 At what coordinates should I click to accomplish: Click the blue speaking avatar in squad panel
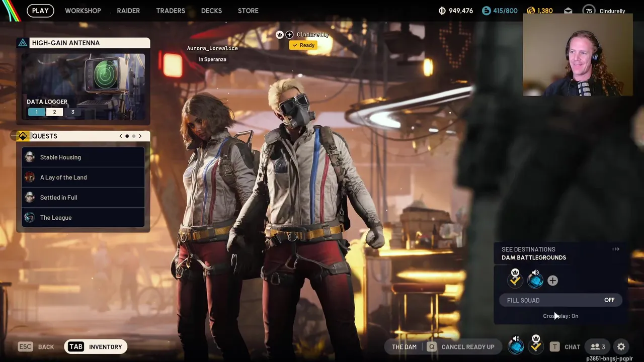[x=535, y=280]
